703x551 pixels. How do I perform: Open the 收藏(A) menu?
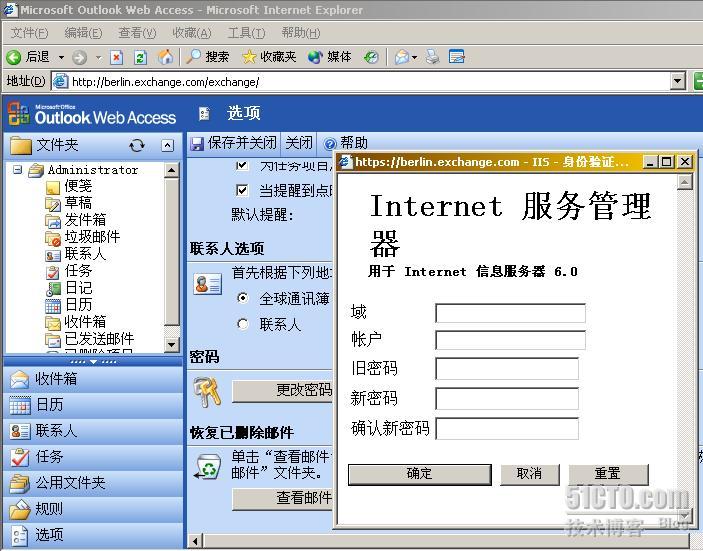click(x=192, y=33)
